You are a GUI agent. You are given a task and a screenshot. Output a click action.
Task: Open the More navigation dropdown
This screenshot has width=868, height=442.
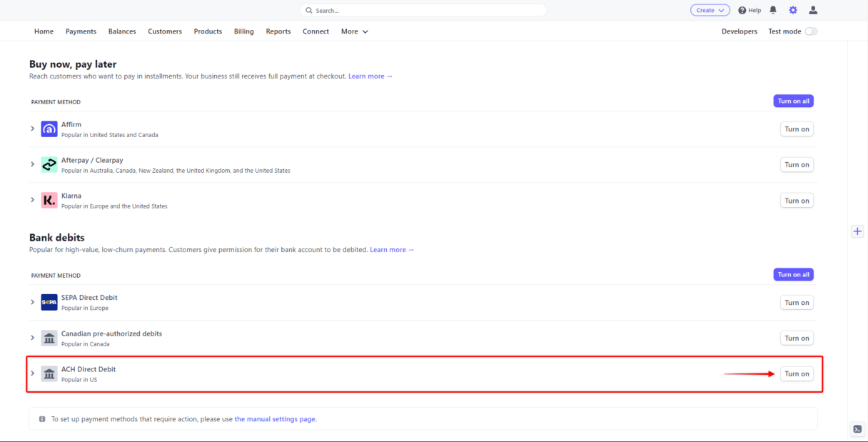tap(355, 31)
